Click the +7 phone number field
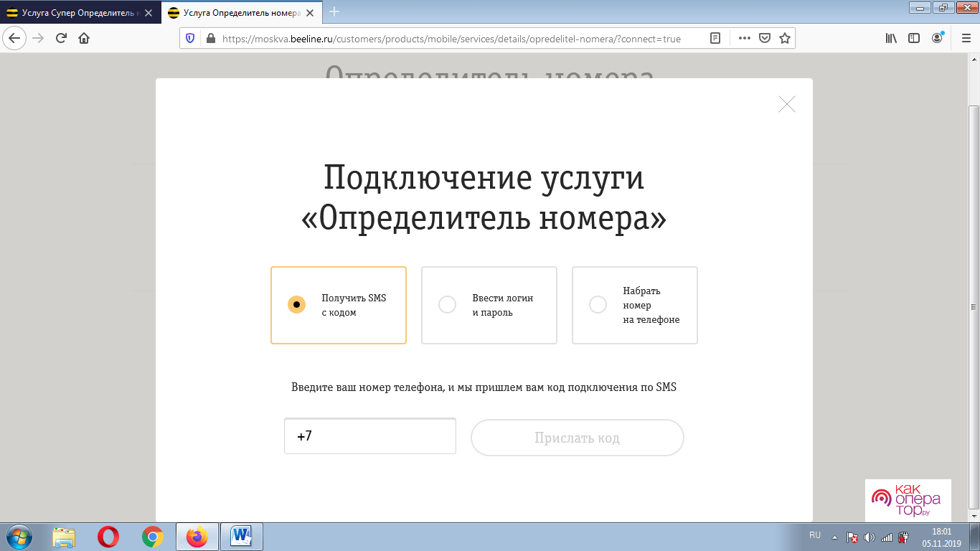Image resolution: width=980 pixels, height=551 pixels. [x=370, y=436]
